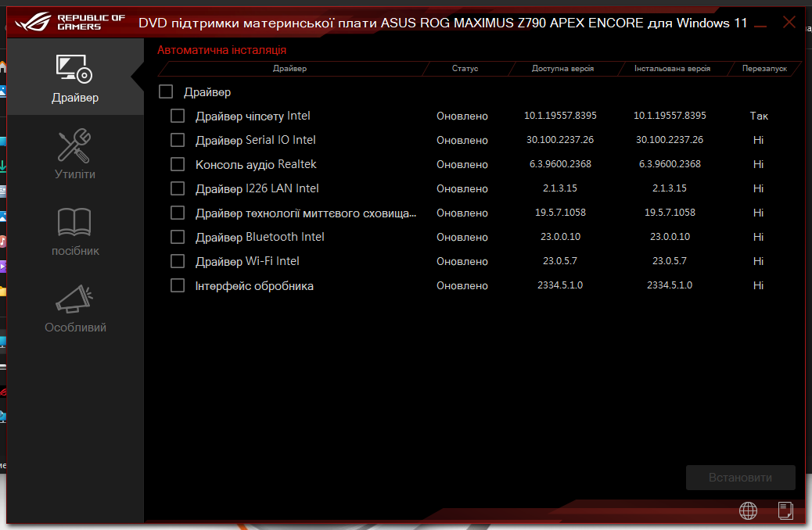Enable the Драйвер Serial IO Intel checkbox
The width and height of the screenshot is (812, 530).
[x=177, y=140]
